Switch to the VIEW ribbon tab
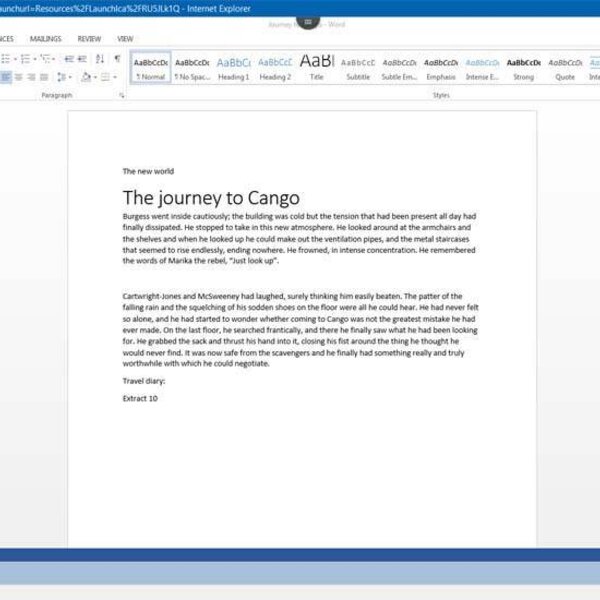This screenshot has height=600, width=600. coord(125,39)
